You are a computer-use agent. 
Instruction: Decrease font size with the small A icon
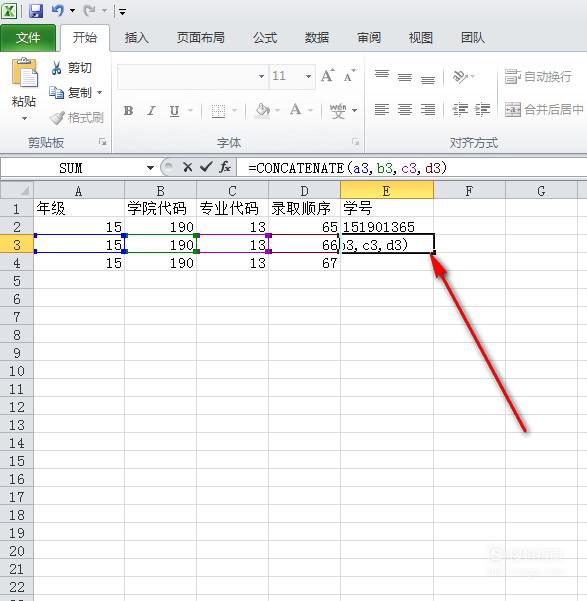point(349,76)
